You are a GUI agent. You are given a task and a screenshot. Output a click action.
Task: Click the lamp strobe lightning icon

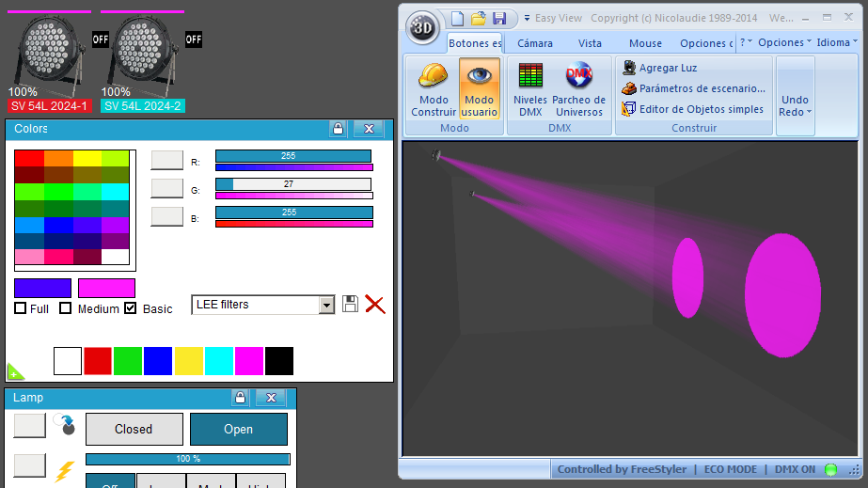[65, 471]
